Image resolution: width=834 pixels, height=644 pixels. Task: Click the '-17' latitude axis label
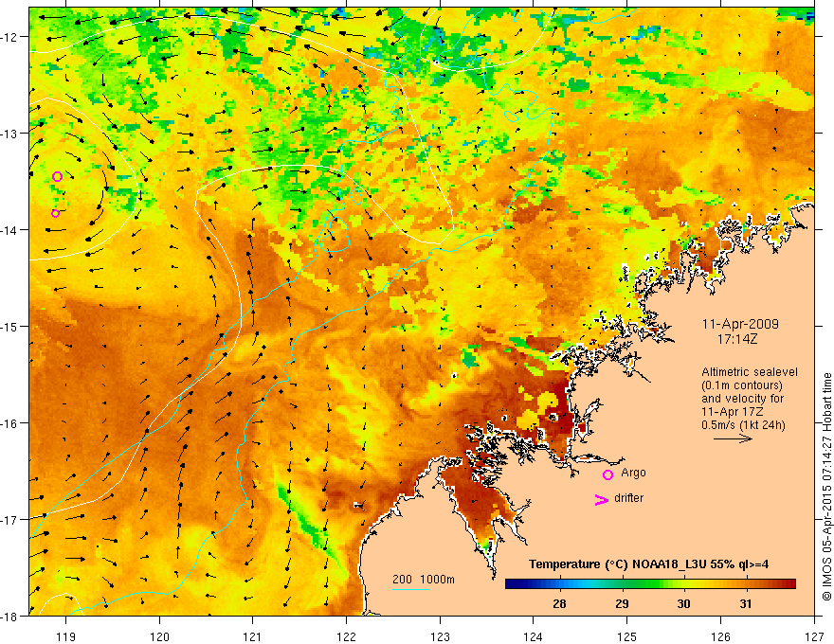click(x=9, y=520)
